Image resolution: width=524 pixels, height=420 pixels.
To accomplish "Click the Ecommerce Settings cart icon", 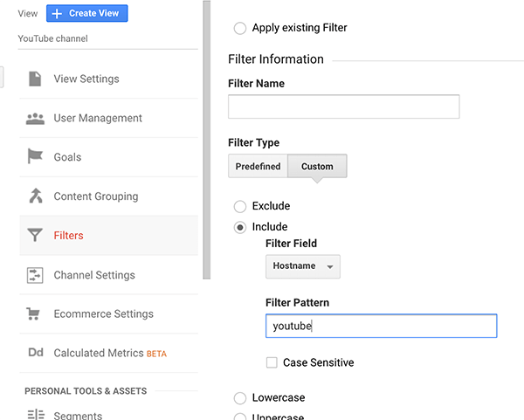I will click(35, 314).
